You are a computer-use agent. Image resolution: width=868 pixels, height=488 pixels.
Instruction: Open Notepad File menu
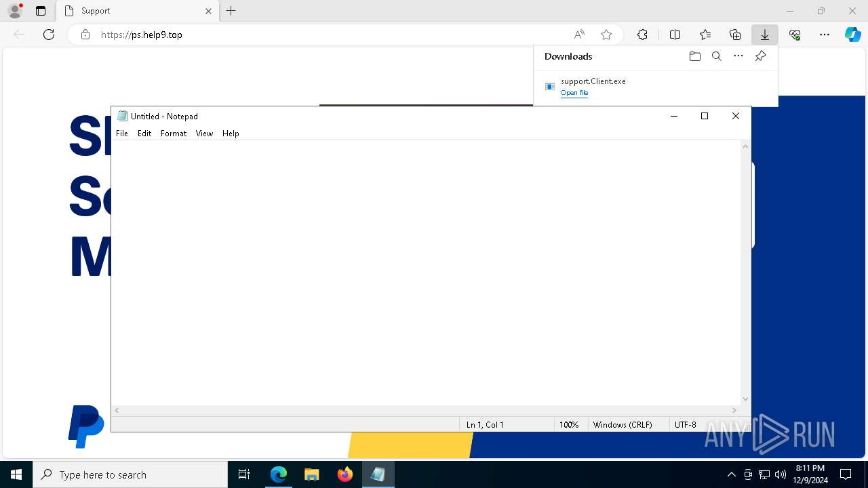[122, 134]
